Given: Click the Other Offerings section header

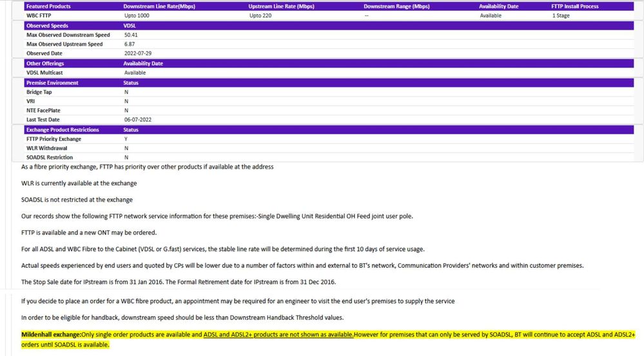Looking at the screenshot, I should coord(45,64).
